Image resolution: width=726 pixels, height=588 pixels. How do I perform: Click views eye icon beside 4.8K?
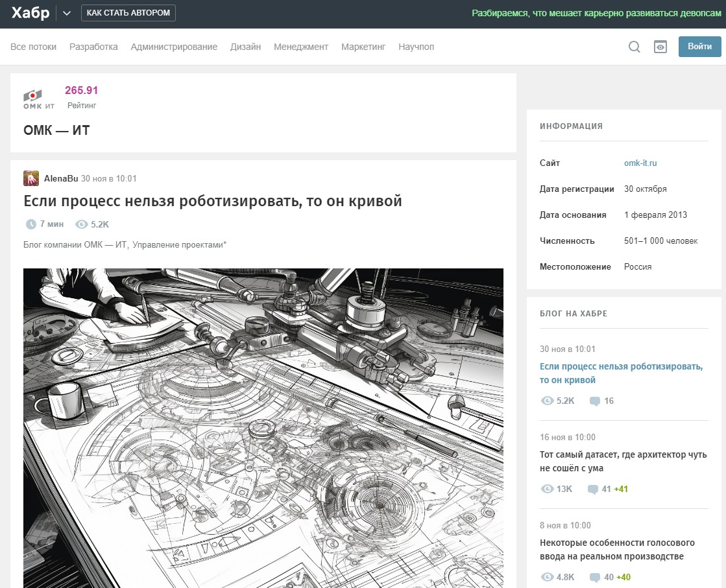tap(548, 578)
